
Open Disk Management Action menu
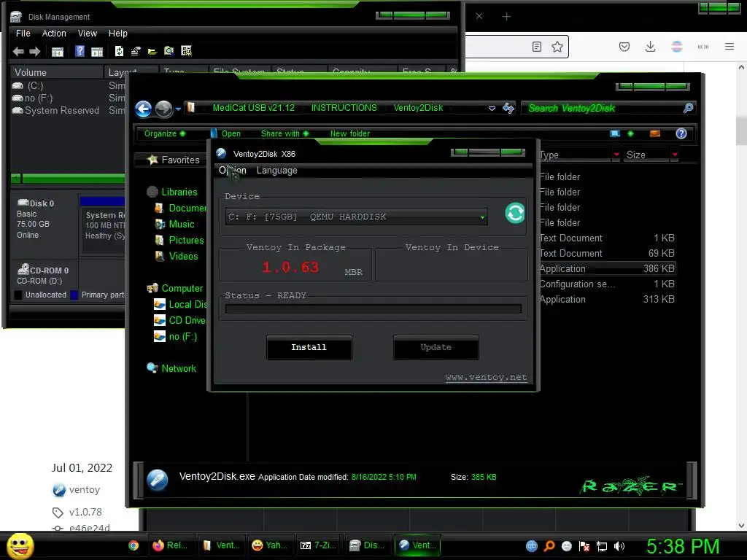[x=54, y=34]
